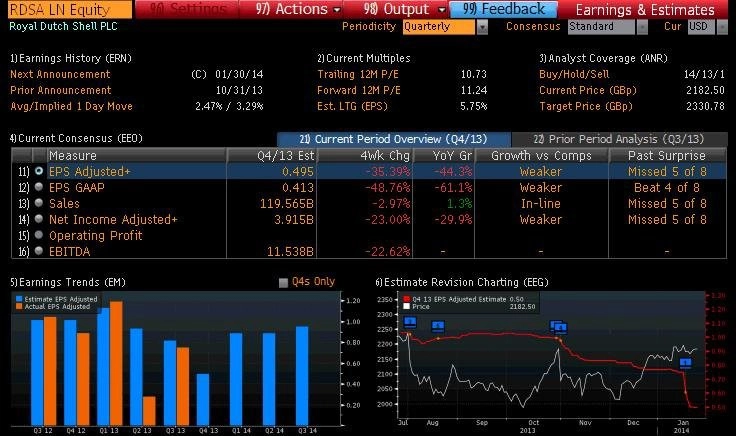Click the Growth vs Comps column header
This screenshot has width=736, height=436.
click(542, 156)
